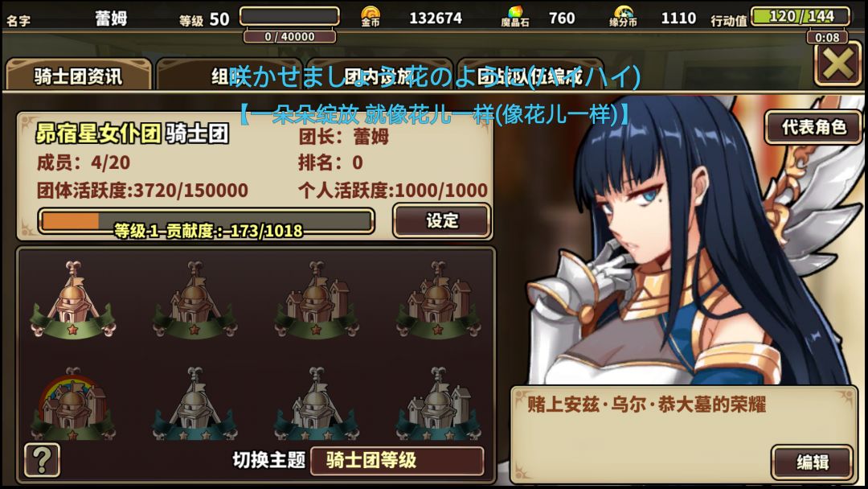
Task: Choose the rainbow castle emblem
Action: click(73, 404)
